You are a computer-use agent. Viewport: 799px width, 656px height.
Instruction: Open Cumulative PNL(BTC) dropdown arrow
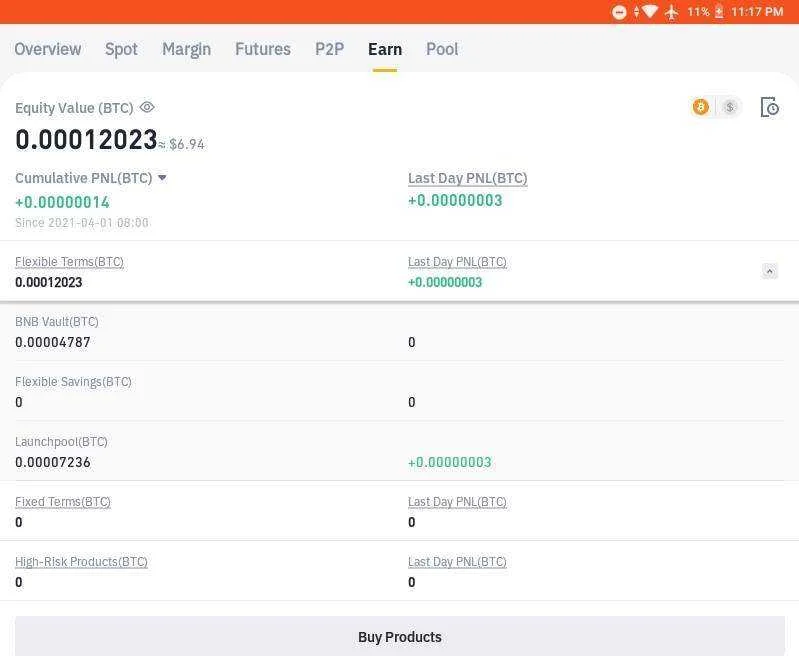(162, 178)
